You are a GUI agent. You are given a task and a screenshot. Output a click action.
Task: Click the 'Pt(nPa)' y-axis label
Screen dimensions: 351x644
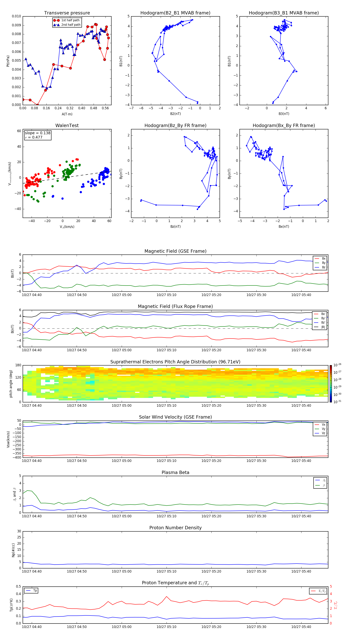pos(8,61)
